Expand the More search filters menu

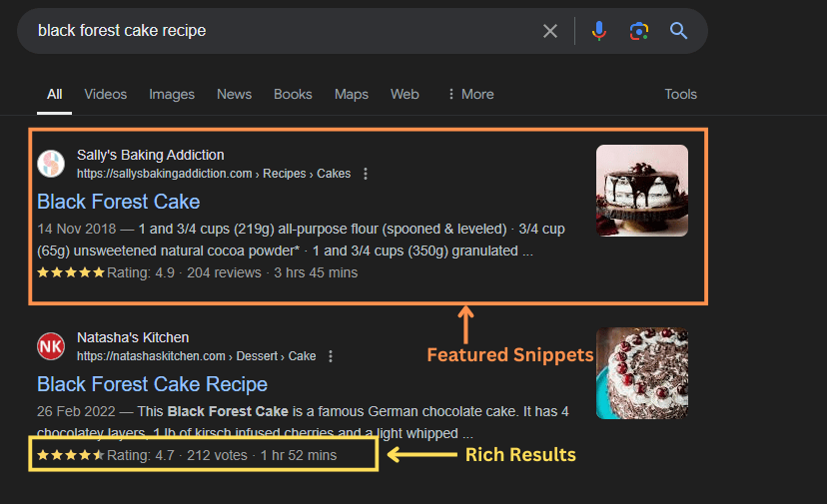click(x=470, y=95)
